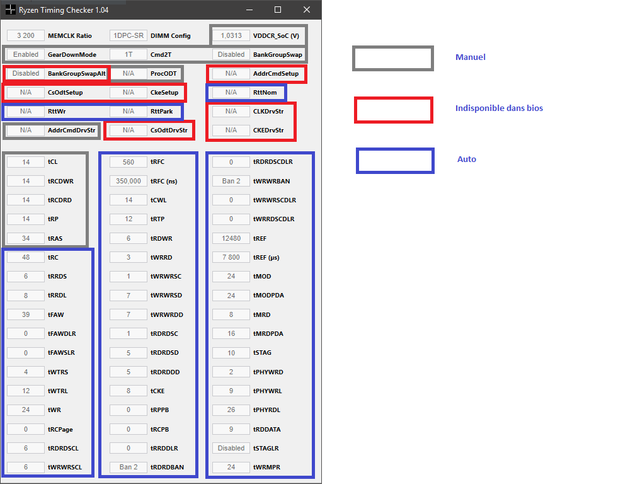
Task: Click the BankGroupSwapAlt Disabled field
Action: (26, 73)
